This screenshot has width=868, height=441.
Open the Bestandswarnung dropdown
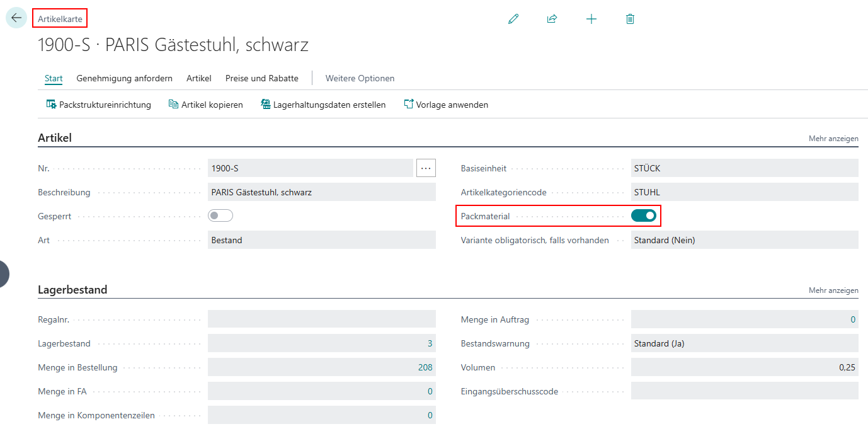tap(745, 343)
